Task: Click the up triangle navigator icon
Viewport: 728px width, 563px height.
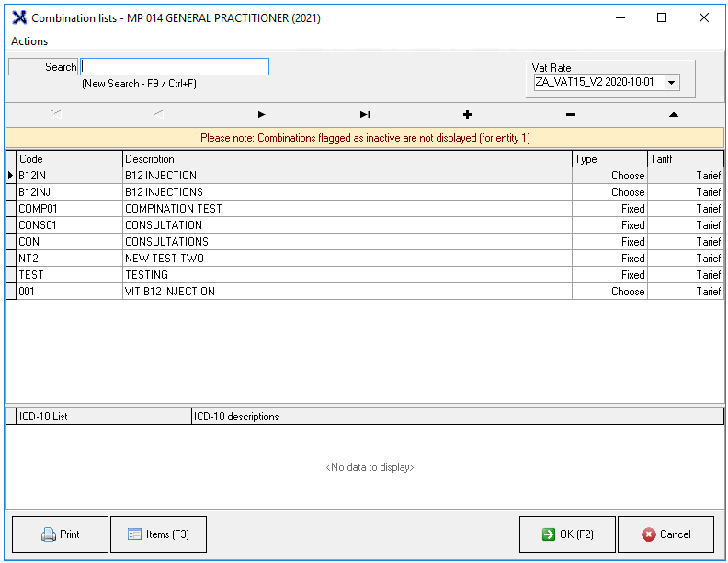Action: click(673, 114)
